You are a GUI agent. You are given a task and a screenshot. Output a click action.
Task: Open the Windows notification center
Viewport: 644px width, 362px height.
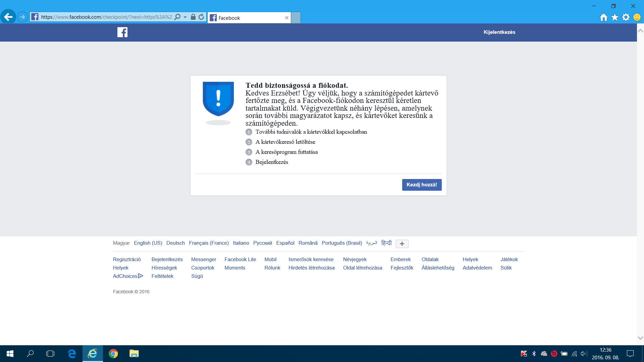pyautogui.click(x=630, y=354)
